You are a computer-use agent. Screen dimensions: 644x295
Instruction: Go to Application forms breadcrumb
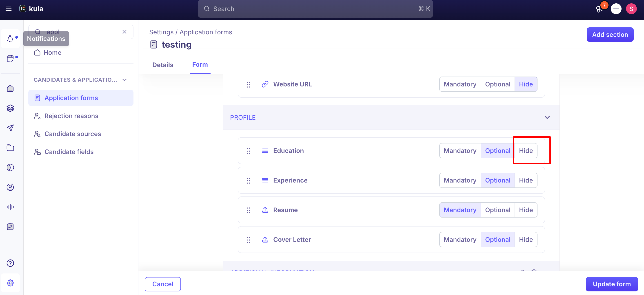[206, 32]
